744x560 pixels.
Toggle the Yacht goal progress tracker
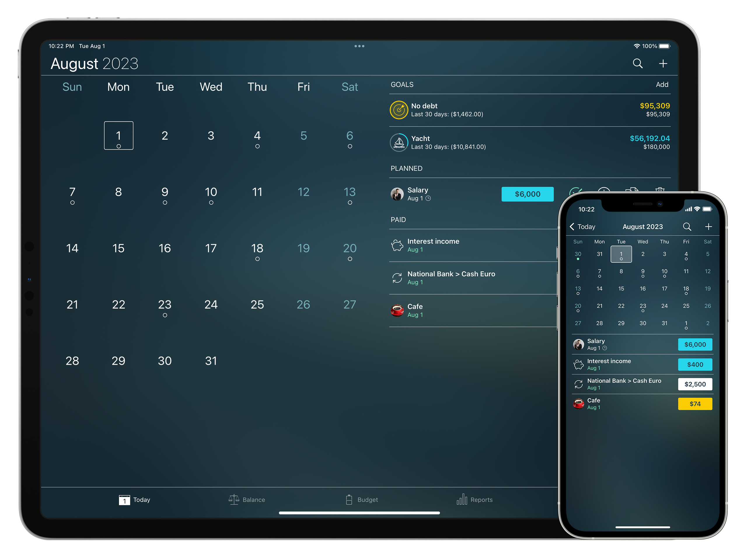pos(398,142)
